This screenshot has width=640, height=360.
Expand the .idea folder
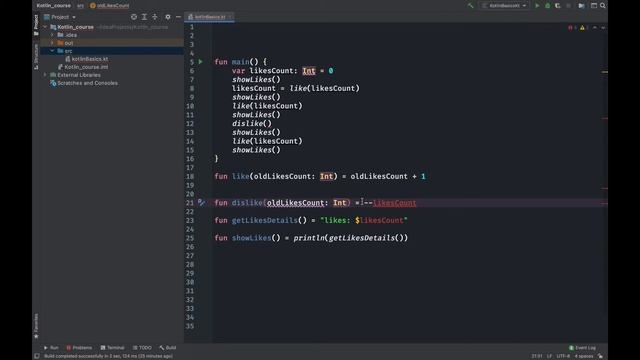tap(52, 35)
